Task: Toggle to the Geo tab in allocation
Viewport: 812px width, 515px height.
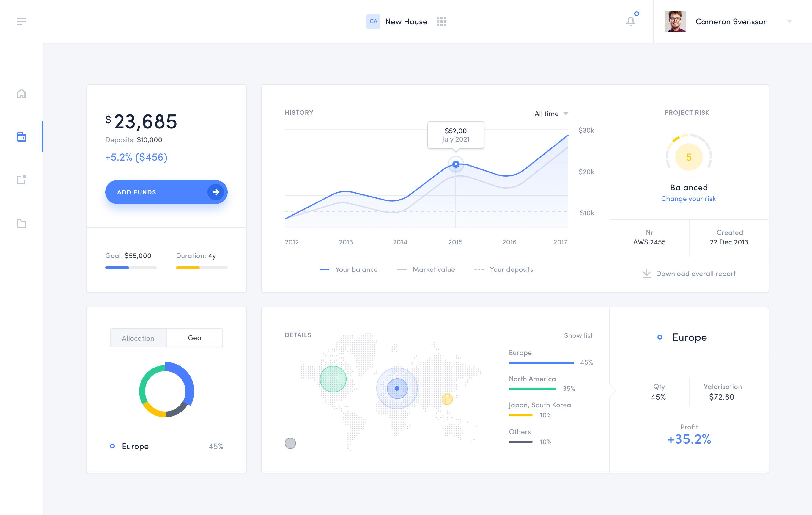Action: click(x=194, y=338)
